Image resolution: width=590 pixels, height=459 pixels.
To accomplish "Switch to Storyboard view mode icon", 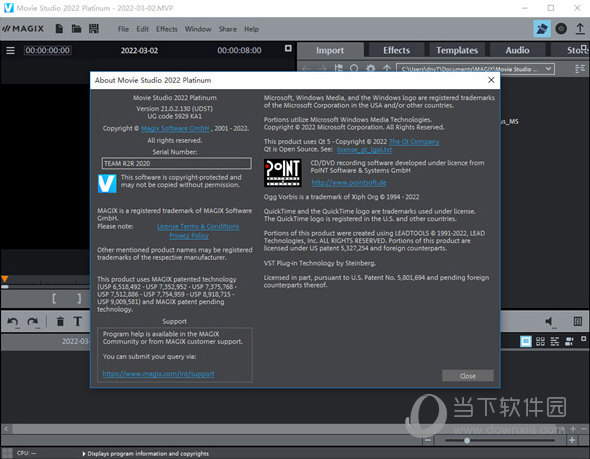I will 526,341.
